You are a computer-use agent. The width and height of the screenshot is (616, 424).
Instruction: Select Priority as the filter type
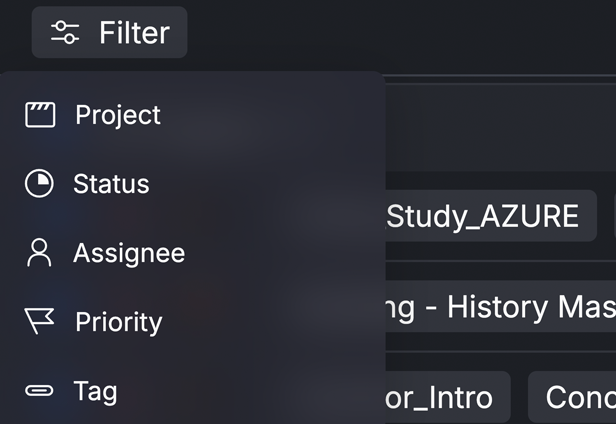coord(119,322)
